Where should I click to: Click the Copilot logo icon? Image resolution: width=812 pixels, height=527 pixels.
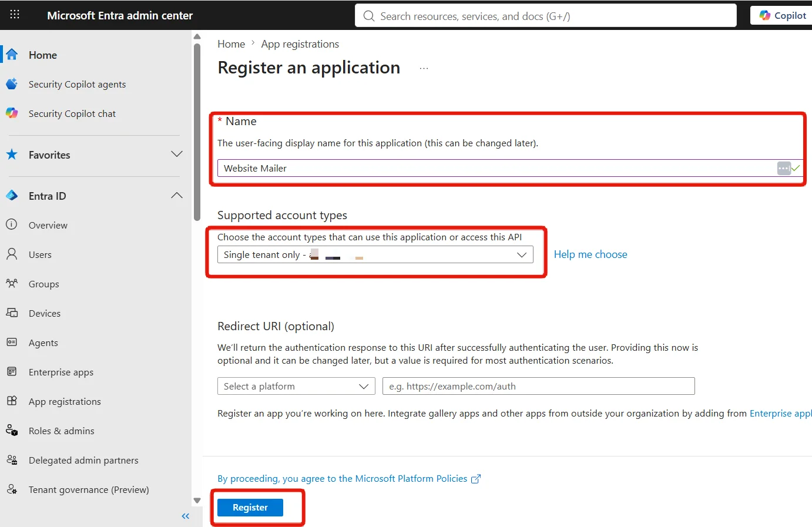coord(764,15)
